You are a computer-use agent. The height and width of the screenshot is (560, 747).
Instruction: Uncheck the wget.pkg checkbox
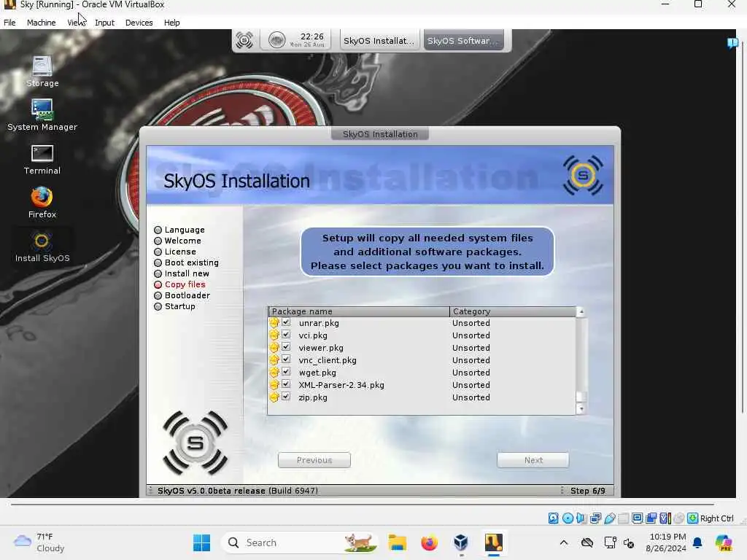coord(286,371)
